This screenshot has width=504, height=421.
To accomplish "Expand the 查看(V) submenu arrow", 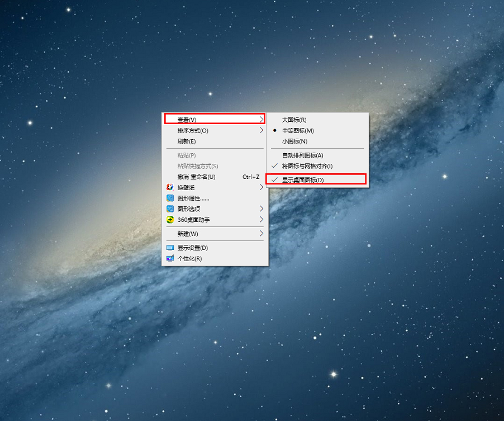I will click(x=261, y=120).
